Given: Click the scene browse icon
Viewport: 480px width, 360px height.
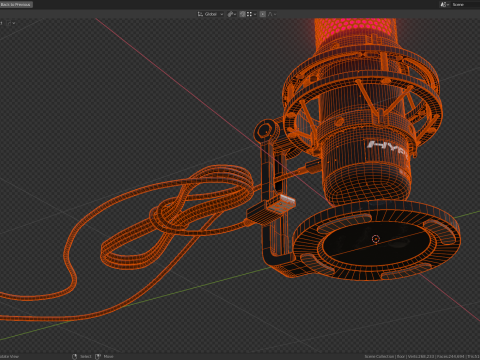Looking at the screenshot, I should [x=444, y=4].
